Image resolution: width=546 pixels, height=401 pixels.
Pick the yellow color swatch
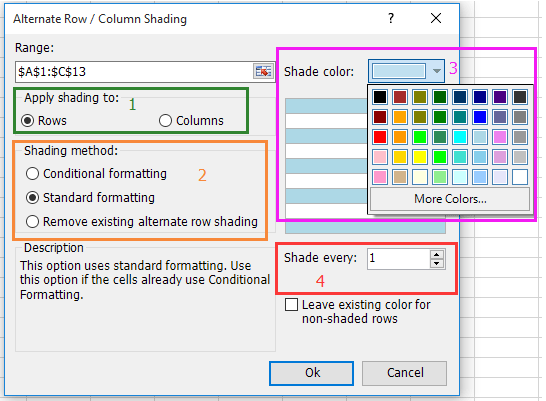[420, 157]
